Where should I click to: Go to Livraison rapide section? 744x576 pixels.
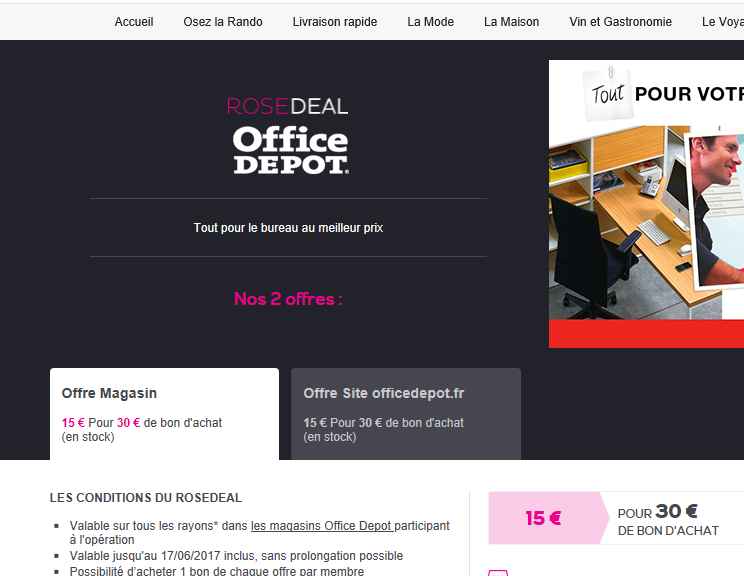pyautogui.click(x=335, y=22)
